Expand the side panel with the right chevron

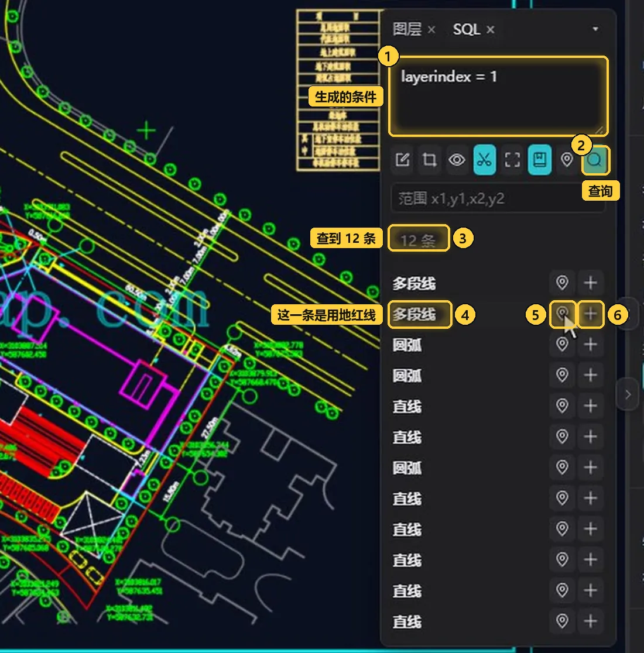click(628, 394)
